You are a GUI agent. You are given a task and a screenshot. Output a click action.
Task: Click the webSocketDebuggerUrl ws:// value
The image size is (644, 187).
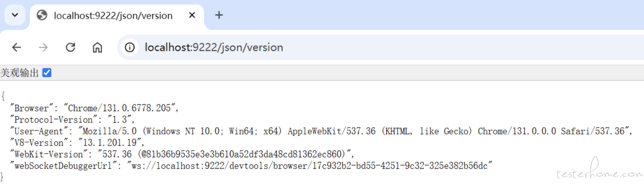[x=310, y=166]
